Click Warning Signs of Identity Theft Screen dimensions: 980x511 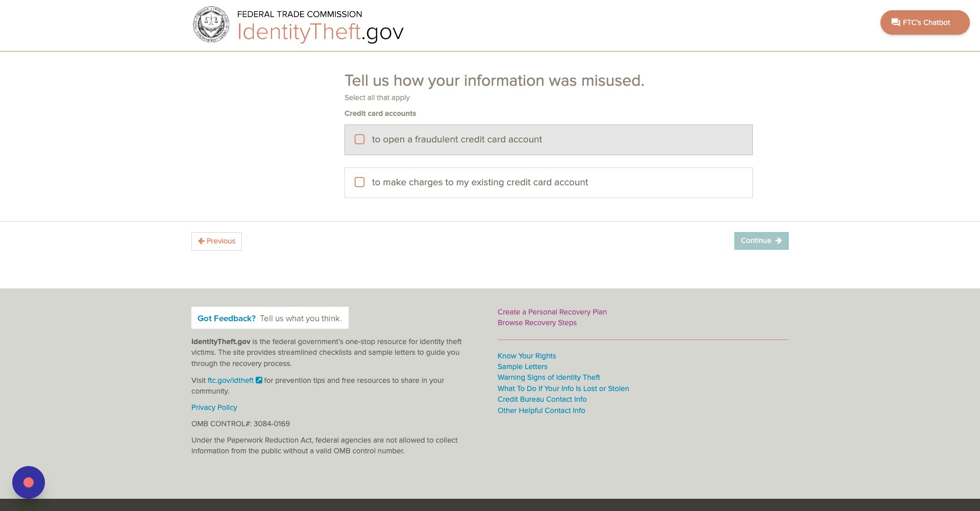pyautogui.click(x=549, y=377)
